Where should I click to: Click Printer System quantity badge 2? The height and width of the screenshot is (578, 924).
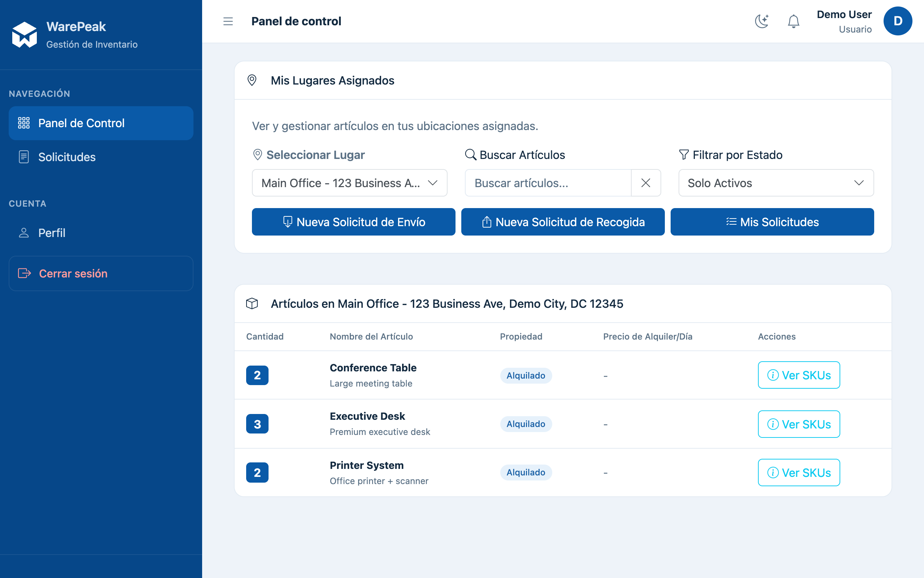coord(257,473)
